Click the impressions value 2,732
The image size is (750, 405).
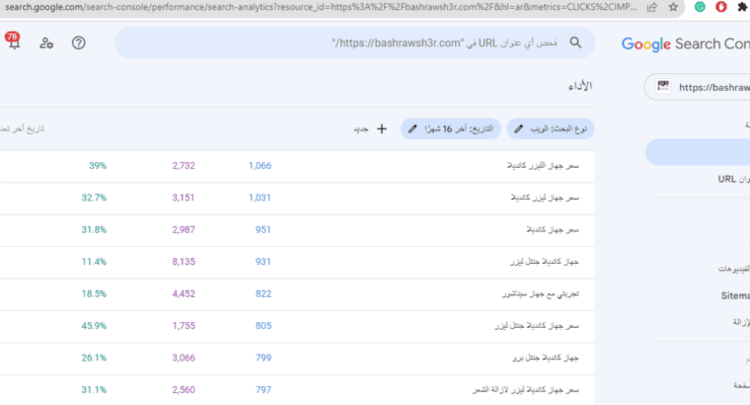184,165
